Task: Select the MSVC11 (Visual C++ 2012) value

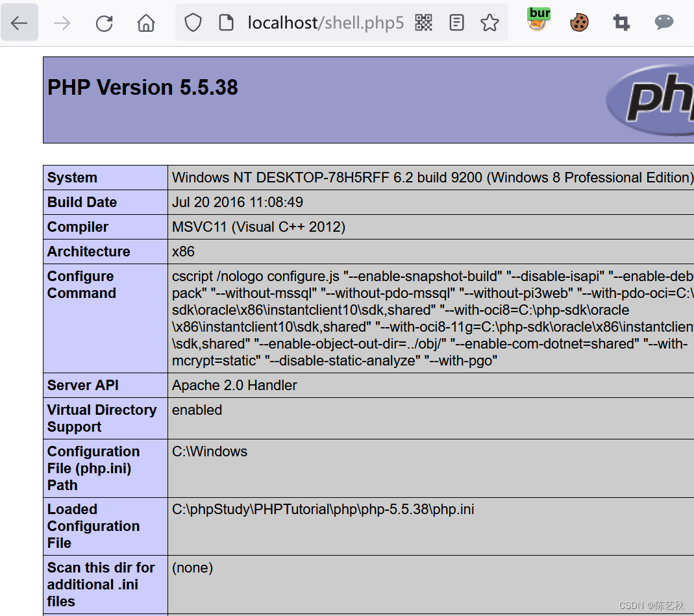Action: point(258,227)
